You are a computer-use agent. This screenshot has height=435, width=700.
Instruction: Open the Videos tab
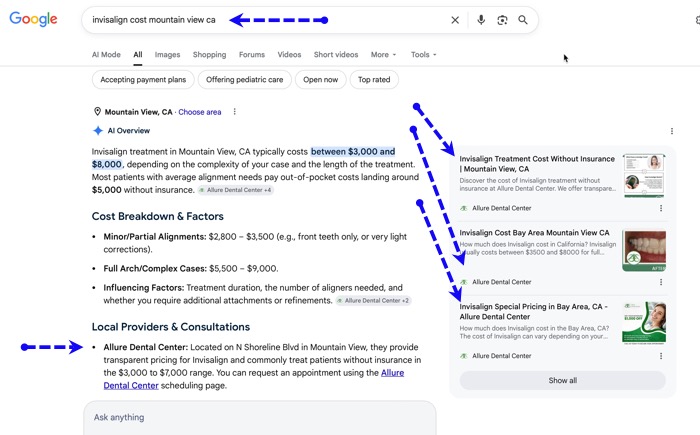click(x=289, y=54)
